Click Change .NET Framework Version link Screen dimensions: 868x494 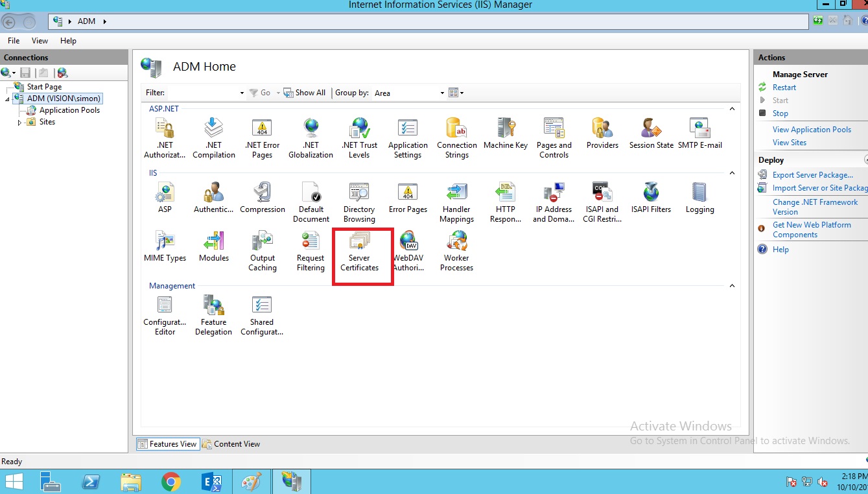click(815, 207)
